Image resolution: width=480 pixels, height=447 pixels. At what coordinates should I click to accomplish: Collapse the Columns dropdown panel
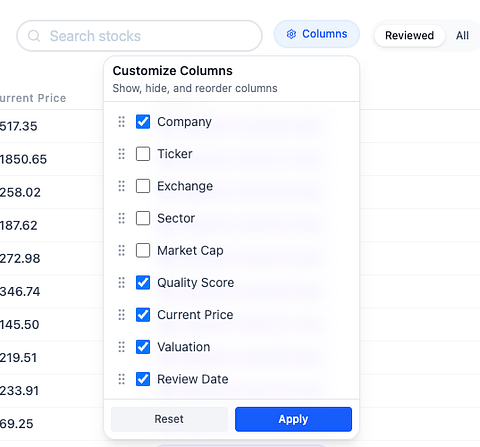pos(317,34)
